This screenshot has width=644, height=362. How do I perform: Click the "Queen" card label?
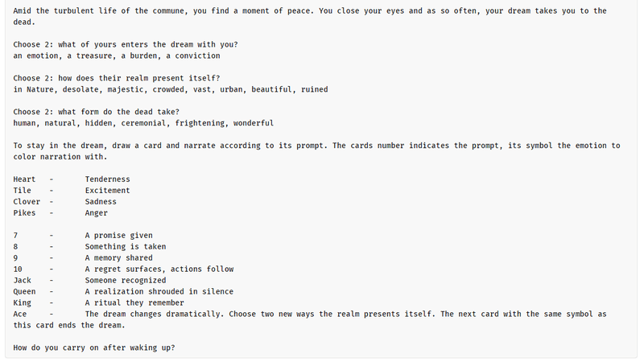[x=24, y=292]
